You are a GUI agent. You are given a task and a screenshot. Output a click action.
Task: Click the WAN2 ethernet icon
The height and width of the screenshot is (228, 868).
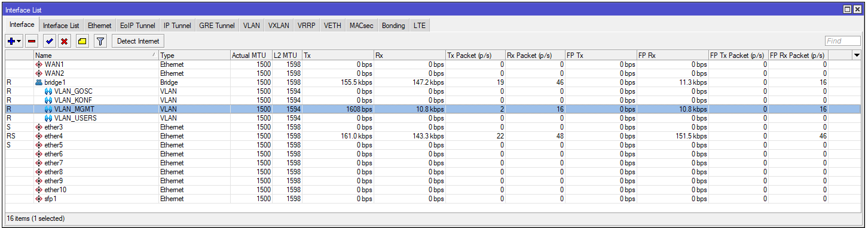[x=39, y=73]
